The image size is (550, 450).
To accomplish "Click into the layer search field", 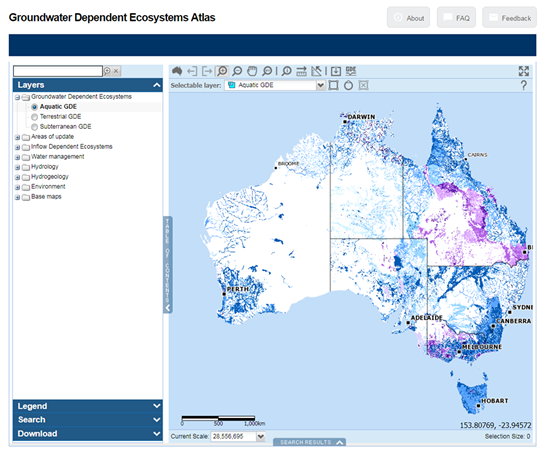I will click(58, 71).
